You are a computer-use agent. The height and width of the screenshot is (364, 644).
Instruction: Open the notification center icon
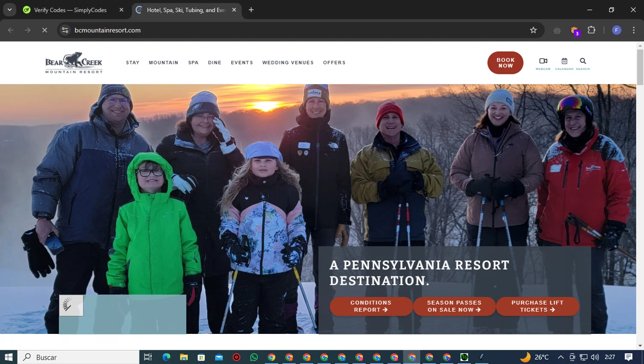(629, 357)
